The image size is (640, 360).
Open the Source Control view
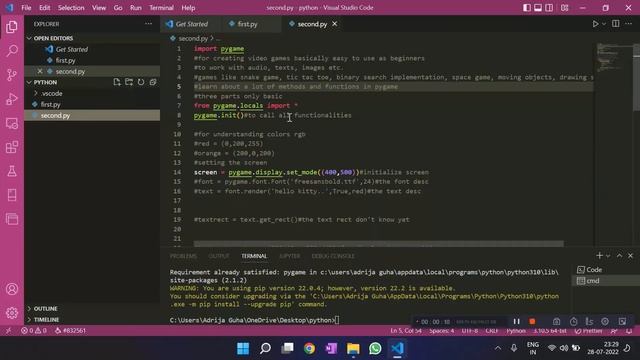click(x=12, y=75)
